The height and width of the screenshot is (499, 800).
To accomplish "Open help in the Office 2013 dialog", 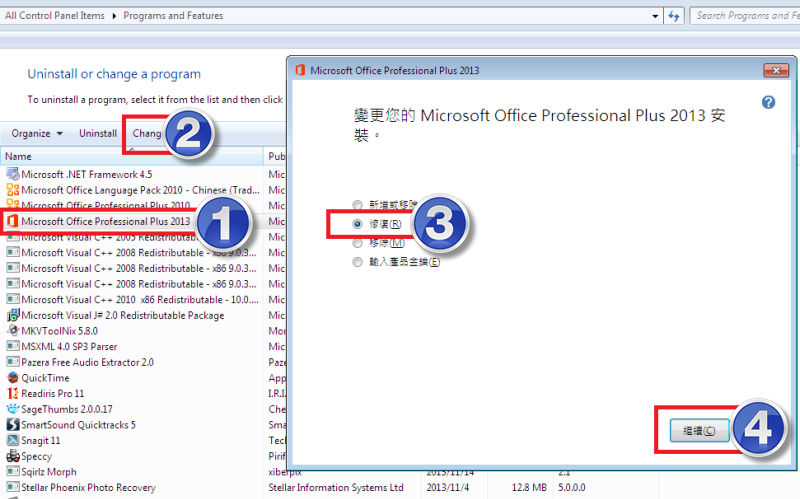I will [768, 103].
